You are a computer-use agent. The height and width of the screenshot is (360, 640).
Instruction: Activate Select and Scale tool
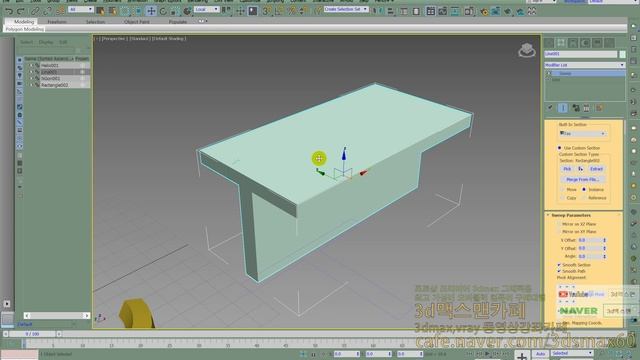pyautogui.click(x=175, y=11)
